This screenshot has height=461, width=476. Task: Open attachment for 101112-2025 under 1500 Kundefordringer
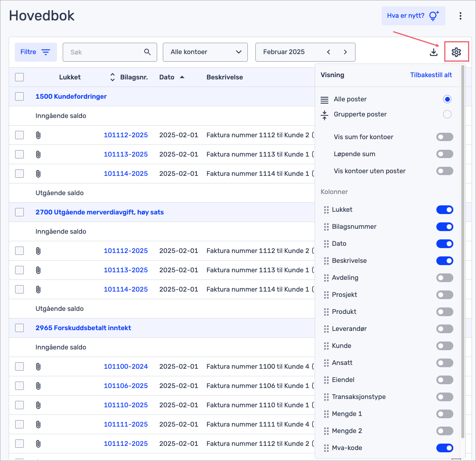38,135
